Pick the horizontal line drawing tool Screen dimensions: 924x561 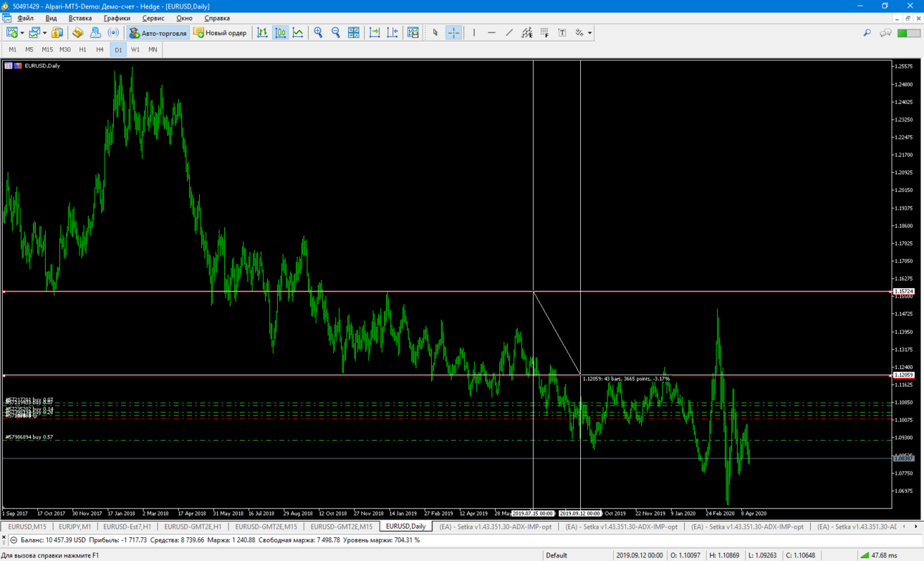pos(491,33)
